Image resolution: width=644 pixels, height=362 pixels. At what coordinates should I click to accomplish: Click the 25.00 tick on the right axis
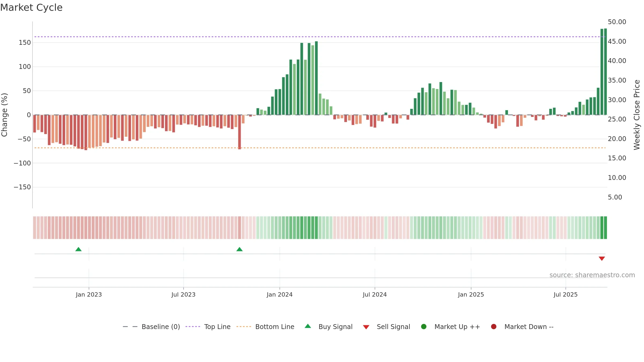617,119
